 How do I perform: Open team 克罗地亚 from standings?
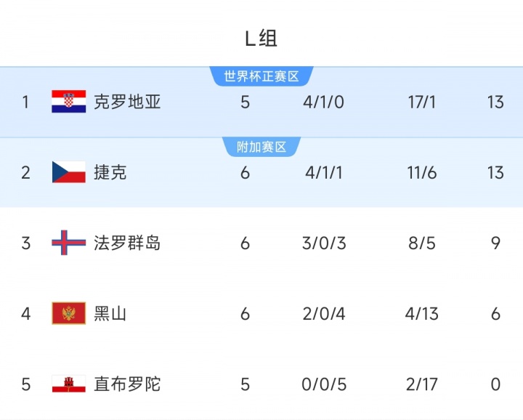pyautogui.click(x=127, y=102)
